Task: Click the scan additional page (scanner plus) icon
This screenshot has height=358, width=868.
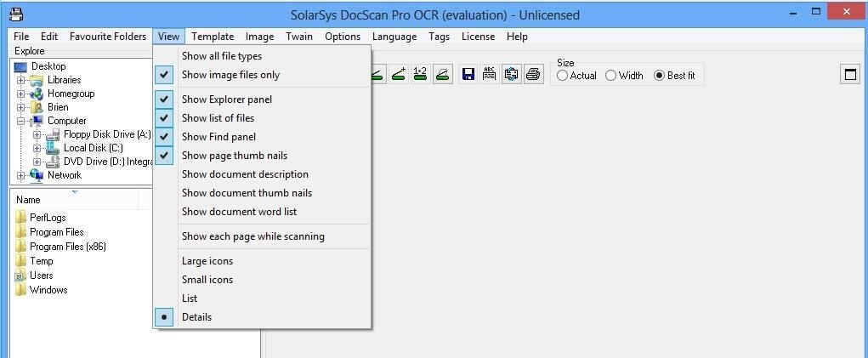Action: (398, 74)
